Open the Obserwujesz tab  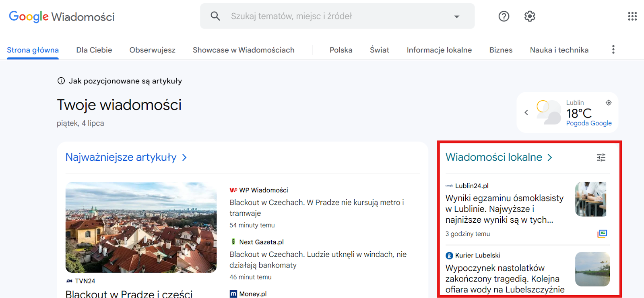[x=153, y=50]
